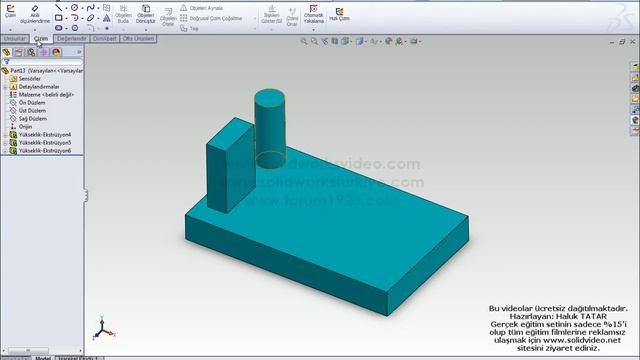
Task: Open the DimXpertManager panel tab
Action: pos(44,52)
